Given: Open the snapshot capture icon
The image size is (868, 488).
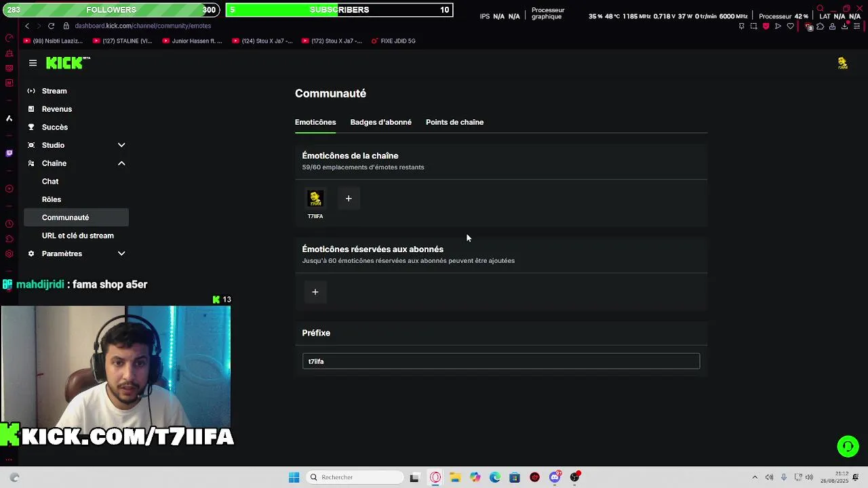Looking at the screenshot, I should point(753,26).
